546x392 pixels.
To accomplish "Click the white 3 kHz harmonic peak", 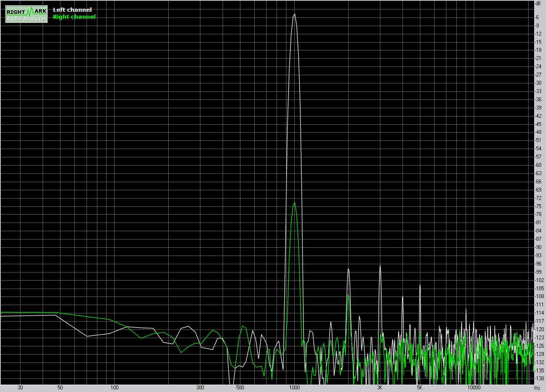I will (380, 266).
